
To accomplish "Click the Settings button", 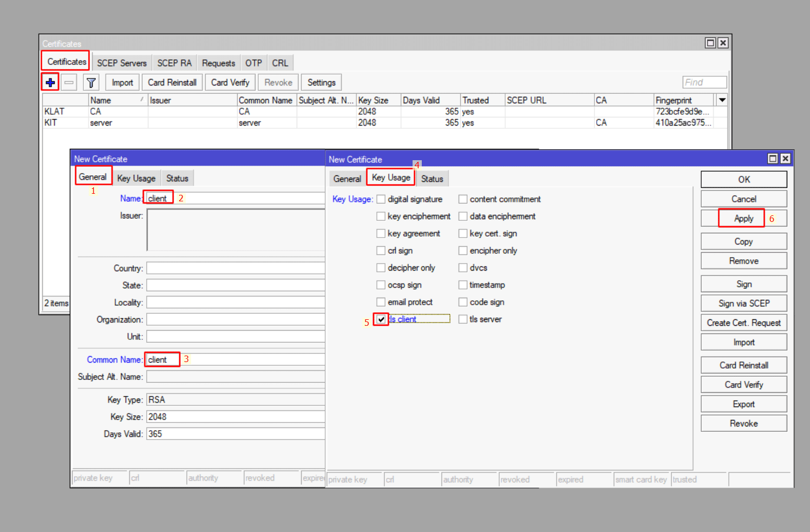I will [322, 82].
